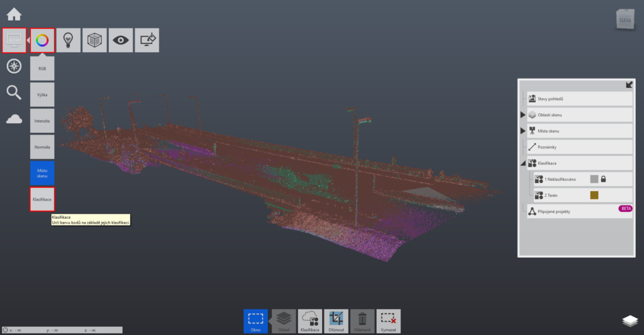
Task: Click the 2 Terén color swatch
Action: 594,195
